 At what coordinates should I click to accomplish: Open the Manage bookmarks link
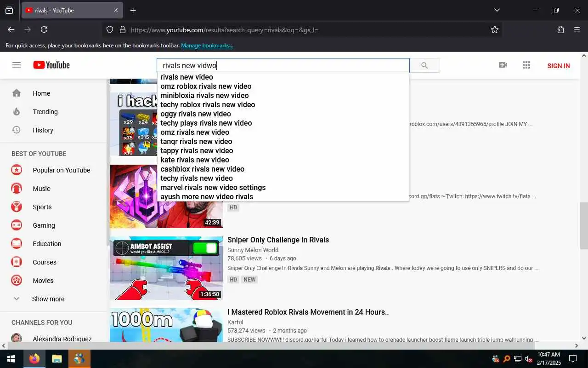(207, 46)
